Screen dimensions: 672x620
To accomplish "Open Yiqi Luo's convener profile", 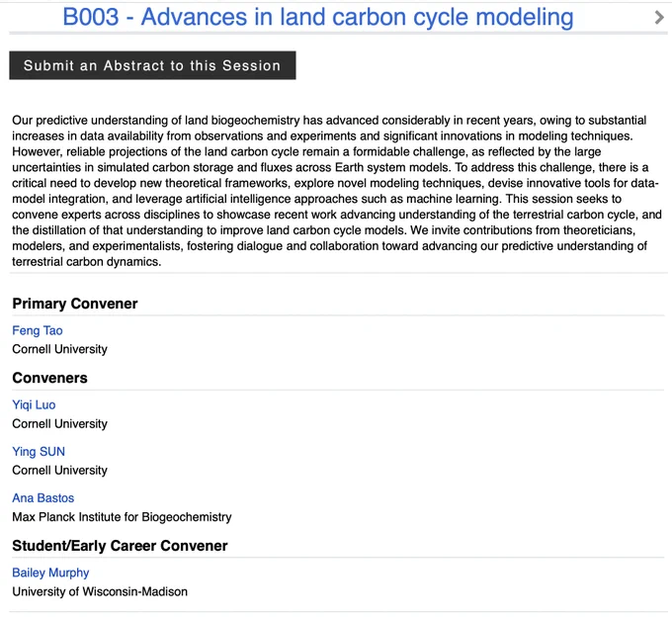I will point(34,404).
